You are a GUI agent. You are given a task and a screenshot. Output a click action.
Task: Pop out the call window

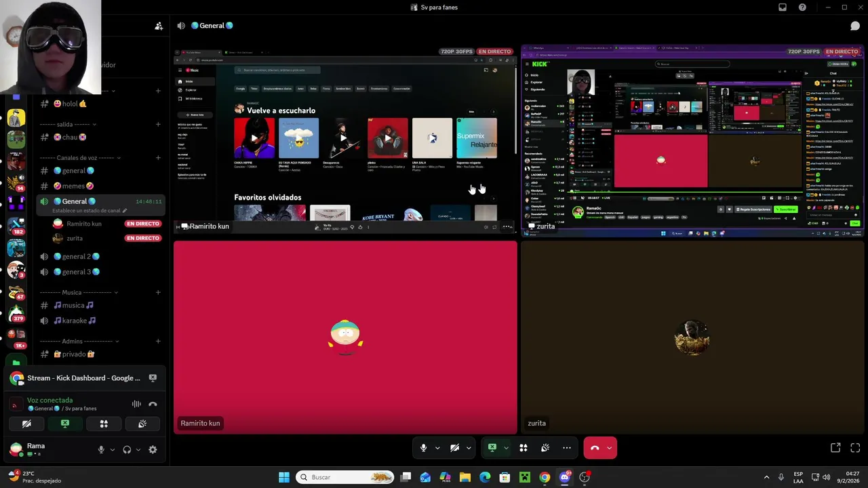835,448
